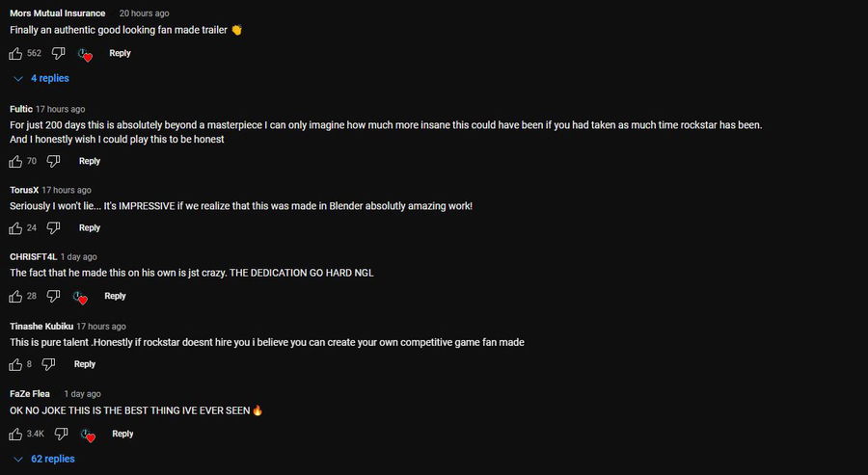The height and width of the screenshot is (475, 868).
Task: Dislike the FaZe Flea comment
Action: coord(61,434)
